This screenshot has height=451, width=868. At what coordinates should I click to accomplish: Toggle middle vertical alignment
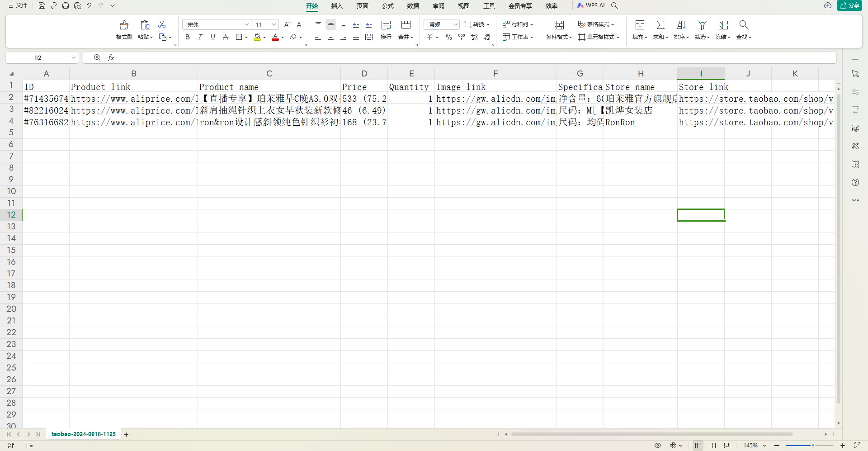point(331,24)
